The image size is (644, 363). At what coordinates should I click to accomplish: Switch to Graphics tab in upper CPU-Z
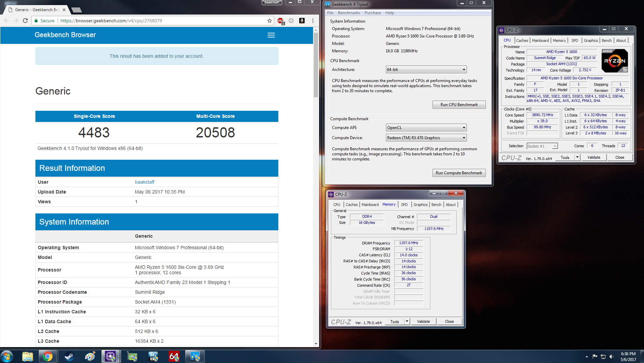(591, 41)
